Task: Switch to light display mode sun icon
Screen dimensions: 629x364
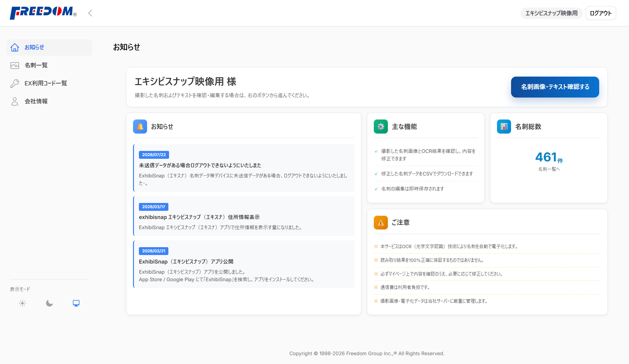Action: pos(22,303)
